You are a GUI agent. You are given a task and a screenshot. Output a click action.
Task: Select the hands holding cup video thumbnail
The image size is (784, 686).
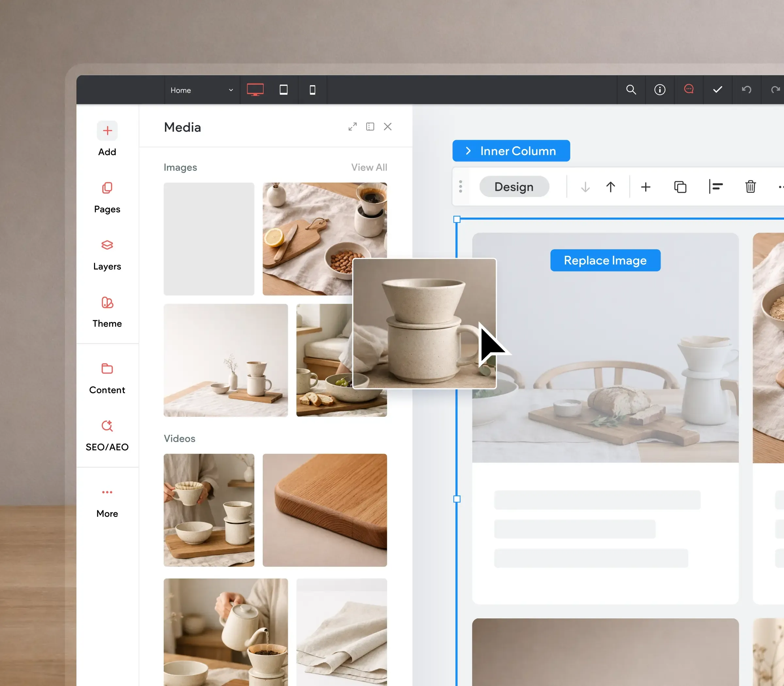pos(209,510)
